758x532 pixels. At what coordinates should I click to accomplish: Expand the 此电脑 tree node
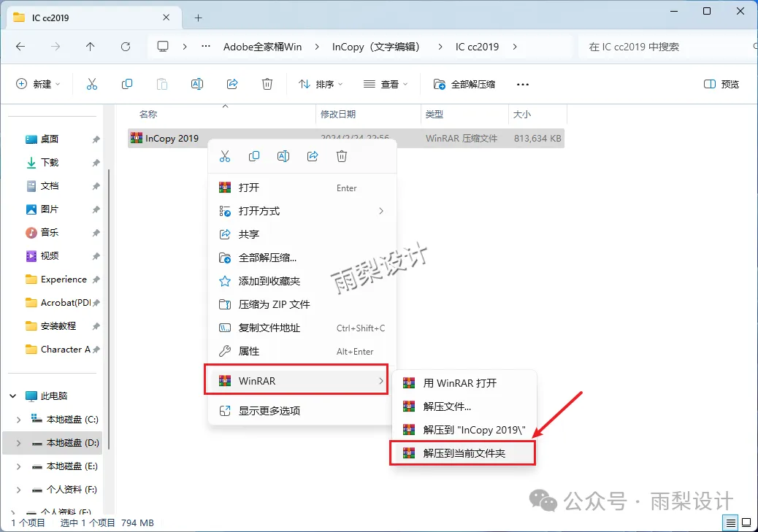(x=13, y=396)
